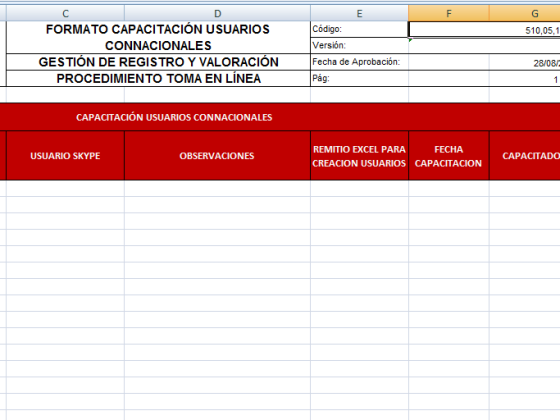The height and width of the screenshot is (420, 560).
Task: Select column F header
Action: [x=449, y=14]
